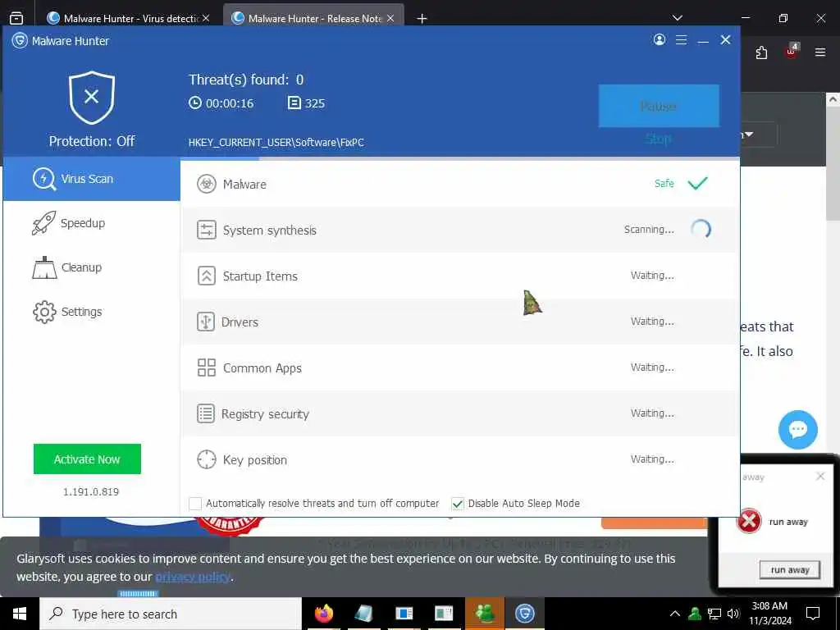Click the elapsed time 00:00:16
This screenshot has width=840, height=630.
pos(230,103)
